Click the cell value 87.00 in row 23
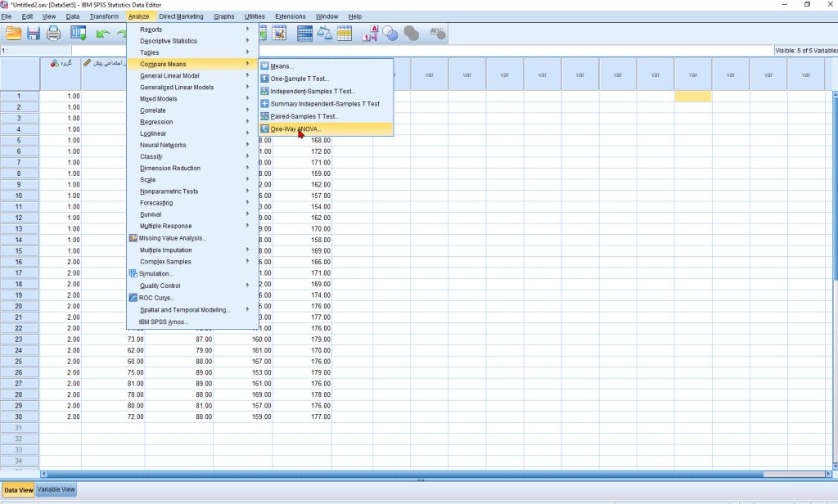Viewport: 838px width, 504px height. click(x=204, y=340)
